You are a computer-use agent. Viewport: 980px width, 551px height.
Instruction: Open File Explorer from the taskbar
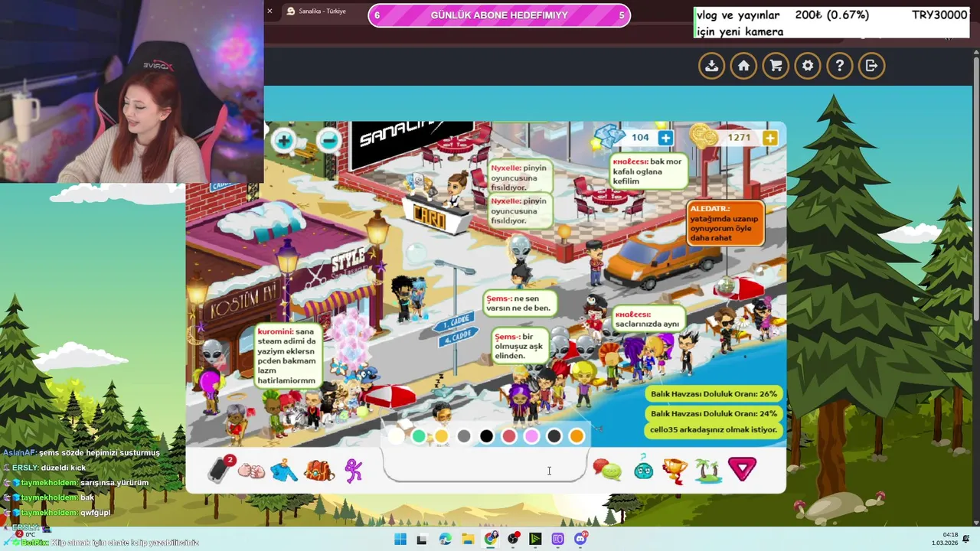point(468,540)
